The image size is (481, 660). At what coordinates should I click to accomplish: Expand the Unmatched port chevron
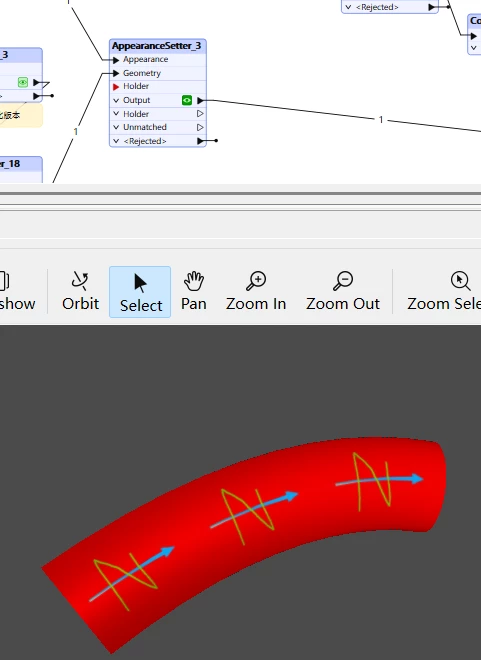(x=116, y=127)
